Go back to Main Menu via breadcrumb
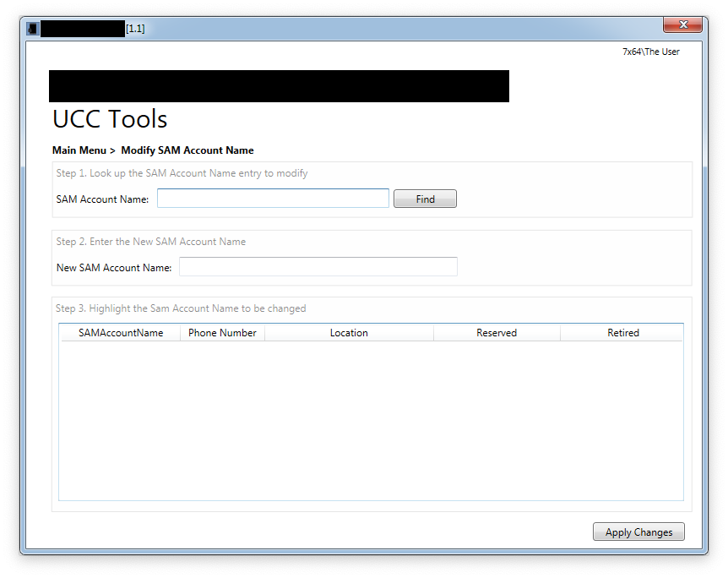 coord(79,150)
